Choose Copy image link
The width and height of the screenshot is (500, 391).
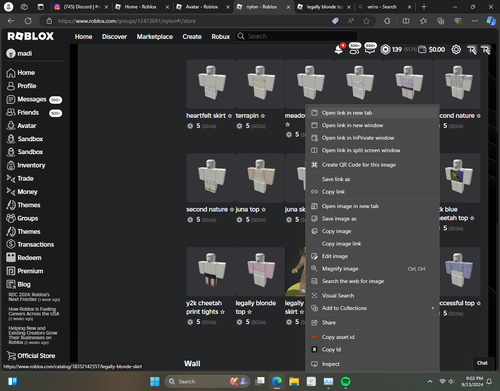point(372,244)
